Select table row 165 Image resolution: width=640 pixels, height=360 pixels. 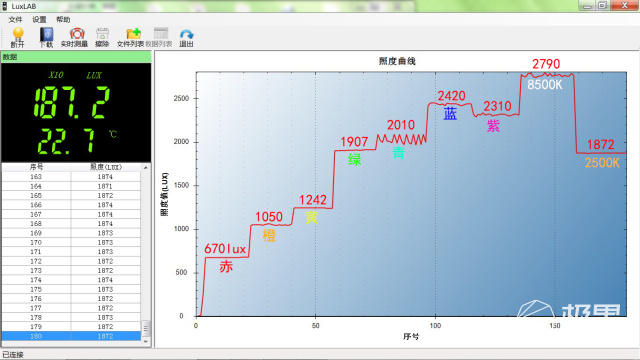[71, 196]
